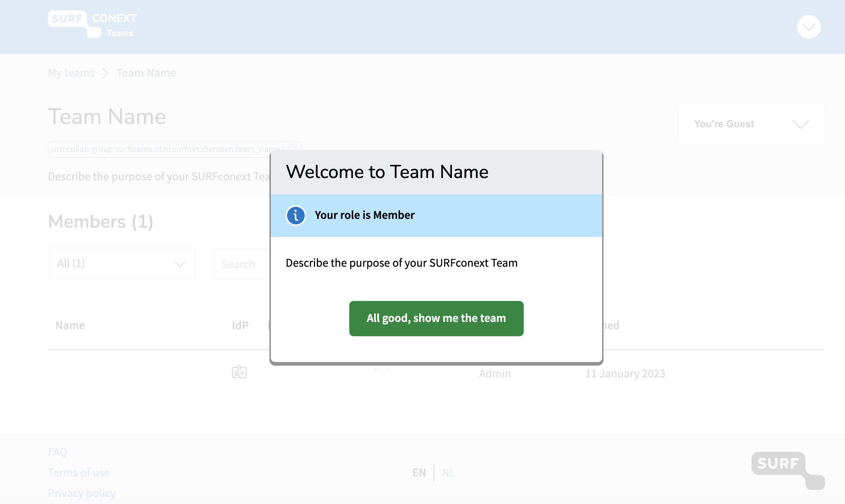
Task: Click the members Search field
Action: point(242,264)
